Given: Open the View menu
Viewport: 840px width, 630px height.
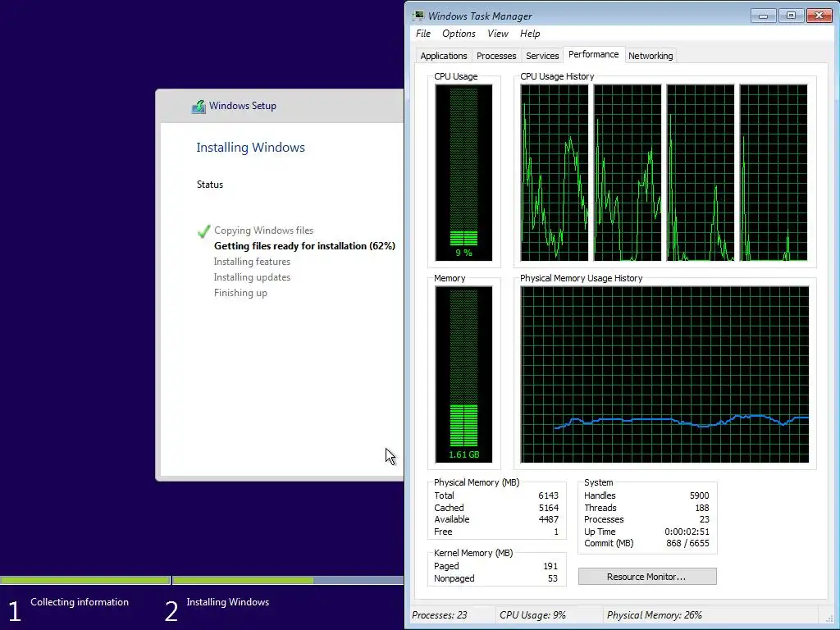Looking at the screenshot, I should pos(498,33).
